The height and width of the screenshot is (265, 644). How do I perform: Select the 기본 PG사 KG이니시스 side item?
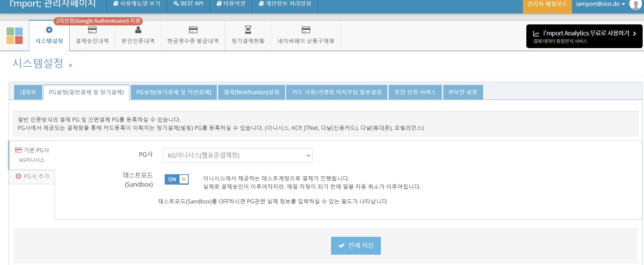32,155
